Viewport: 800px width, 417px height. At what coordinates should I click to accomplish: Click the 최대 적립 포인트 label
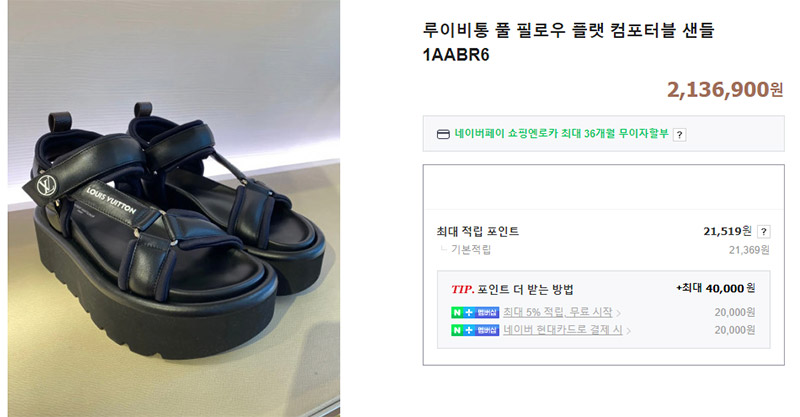pyautogui.click(x=478, y=232)
